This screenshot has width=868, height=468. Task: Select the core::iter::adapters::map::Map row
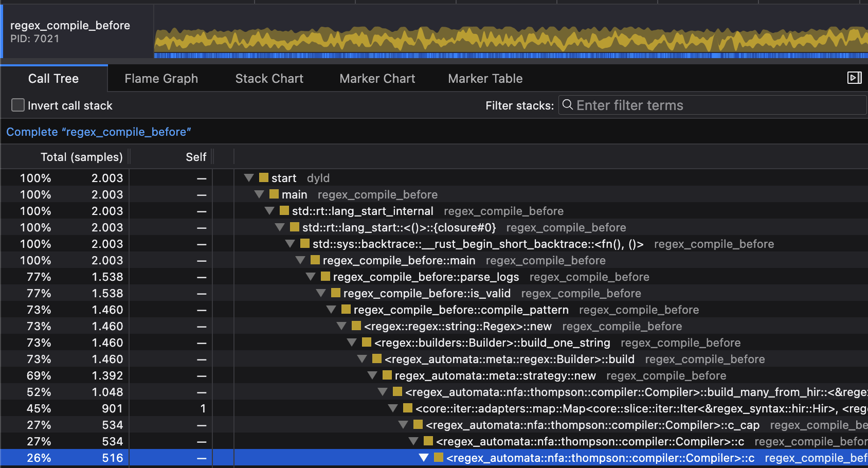click(434, 408)
